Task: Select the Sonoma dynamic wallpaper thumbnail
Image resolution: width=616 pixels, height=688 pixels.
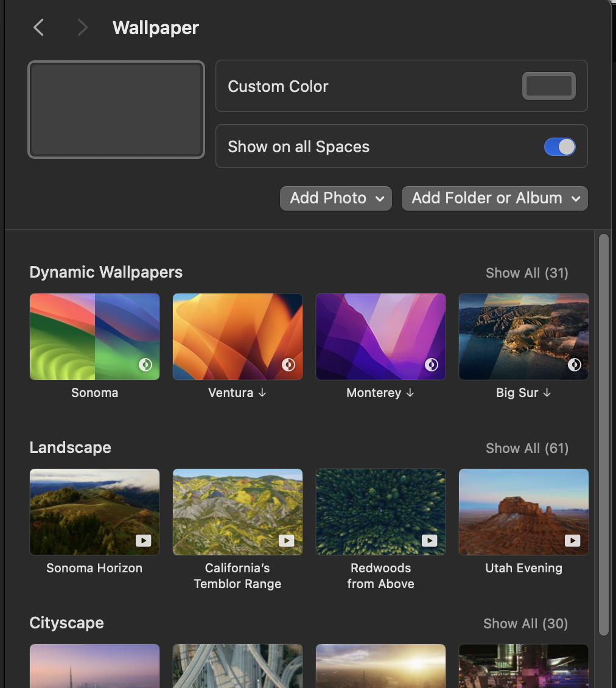Action: pyautogui.click(x=94, y=337)
